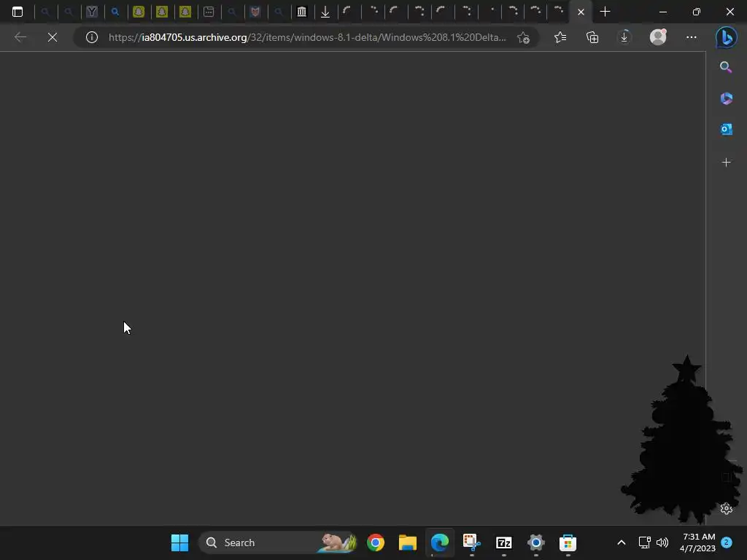Click the taskbar Search box

[278, 542]
